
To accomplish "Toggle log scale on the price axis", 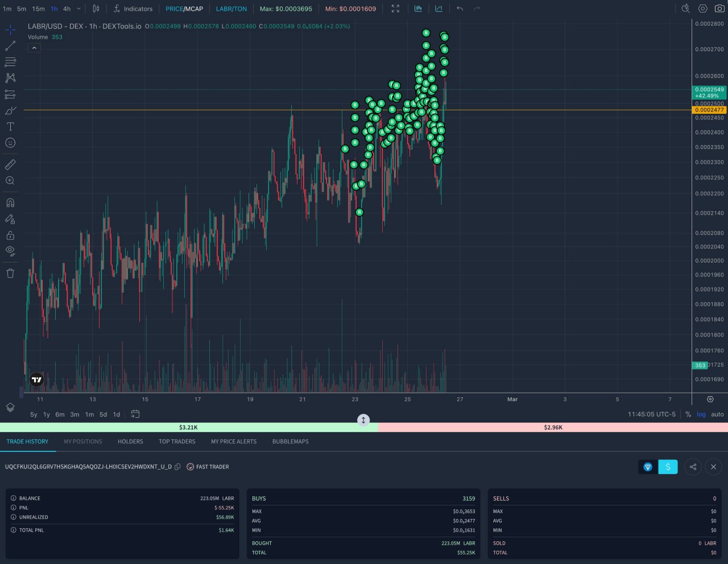I will pos(701,414).
